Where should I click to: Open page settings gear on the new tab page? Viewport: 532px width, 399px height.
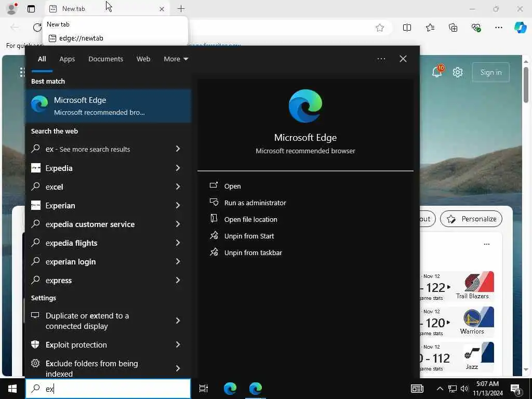458,72
